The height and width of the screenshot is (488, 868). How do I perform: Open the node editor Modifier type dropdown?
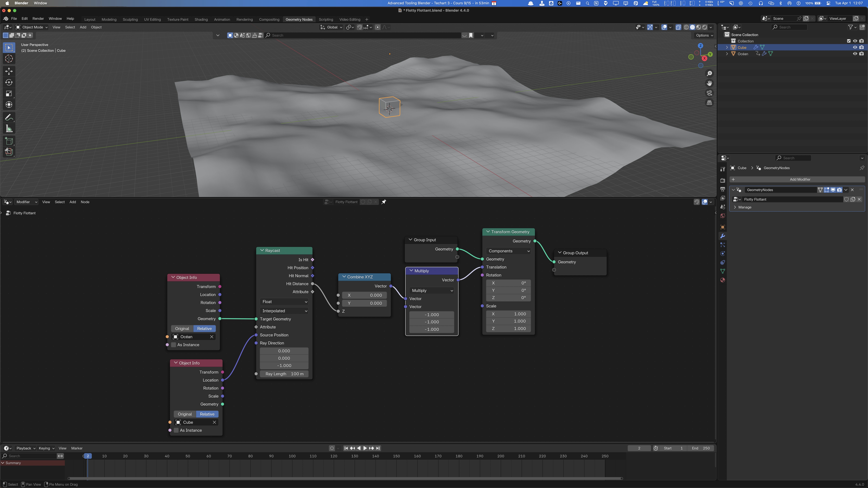(x=27, y=202)
